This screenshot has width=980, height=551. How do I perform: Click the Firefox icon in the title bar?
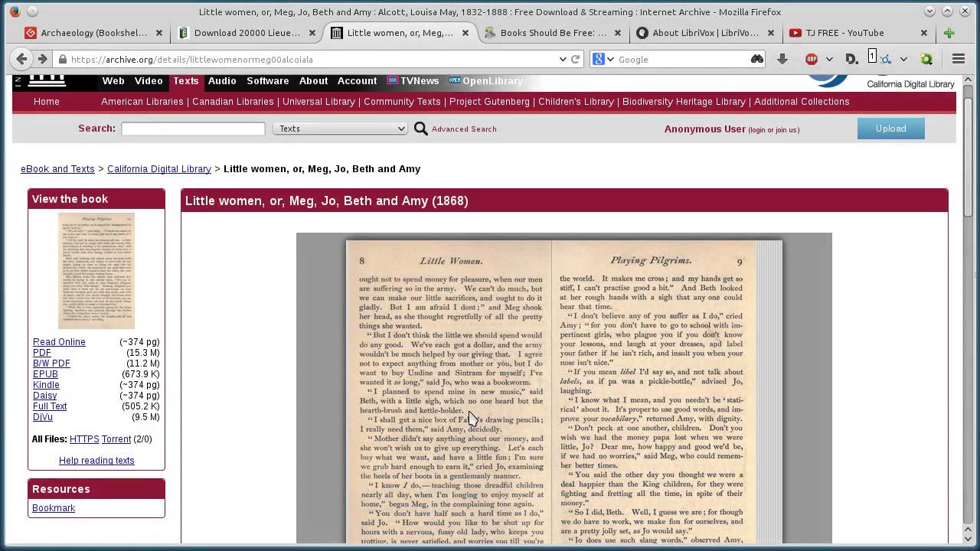tap(14, 11)
